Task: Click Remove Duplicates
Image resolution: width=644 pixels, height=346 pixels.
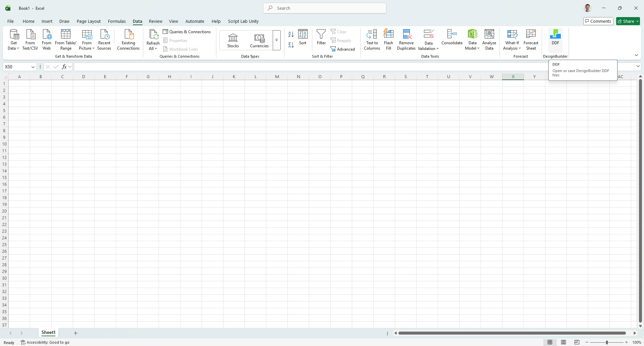Action: [407, 40]
